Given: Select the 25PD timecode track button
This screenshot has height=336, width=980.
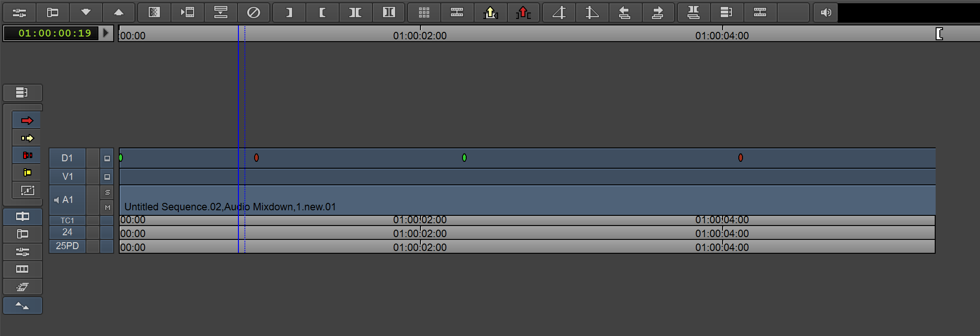Looking at the screenshot, I should pyautogui.click(x=67, y=246).
